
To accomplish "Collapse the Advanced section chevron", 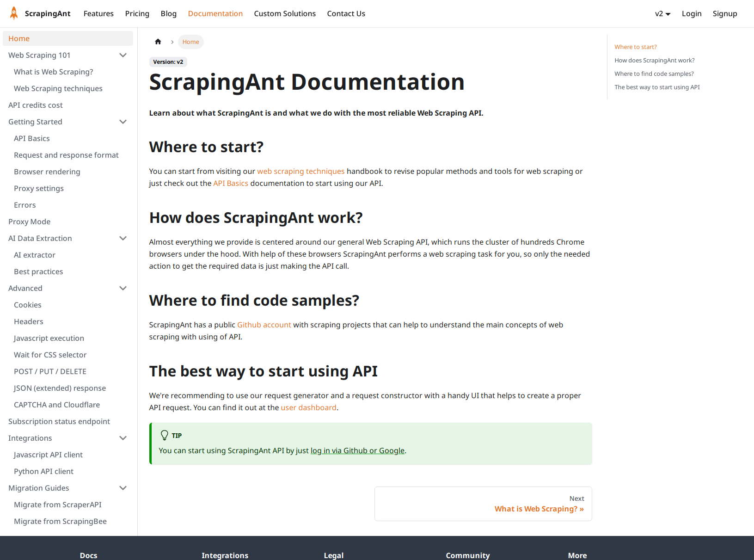I will coord(123,288).
